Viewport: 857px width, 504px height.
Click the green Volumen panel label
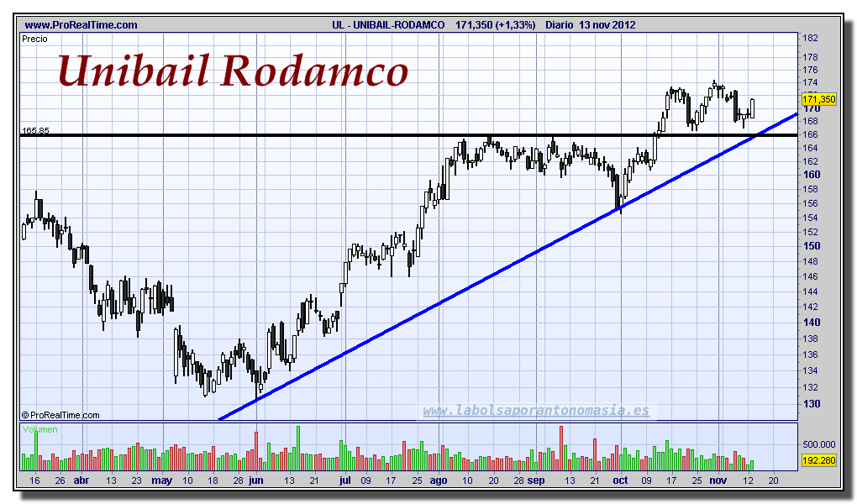click(39, 429)
